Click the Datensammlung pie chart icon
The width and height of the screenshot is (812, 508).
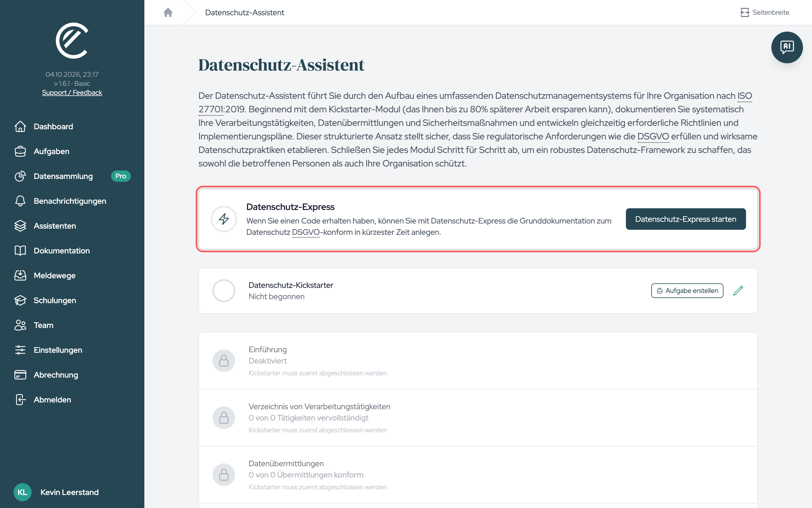coord(20,176)
